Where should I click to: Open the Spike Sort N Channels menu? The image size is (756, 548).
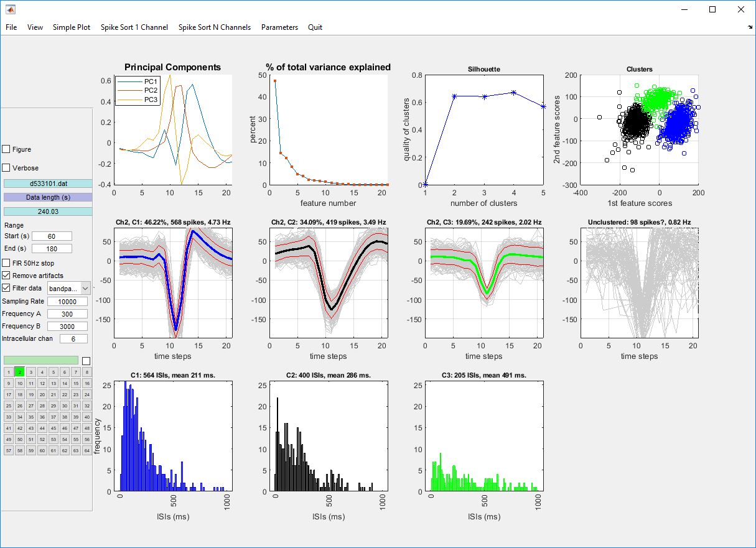pyautogui.click(x=214, y=27)
